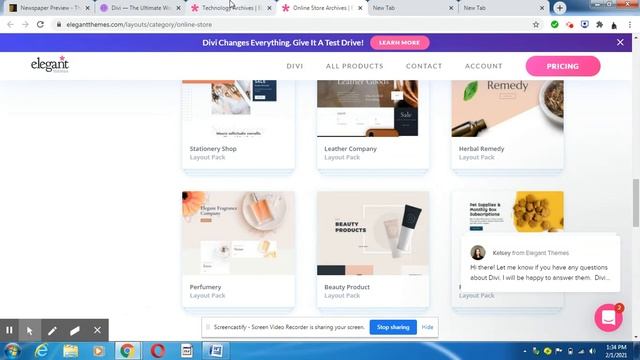Click the taskbar clock and date

pos(616,351)
